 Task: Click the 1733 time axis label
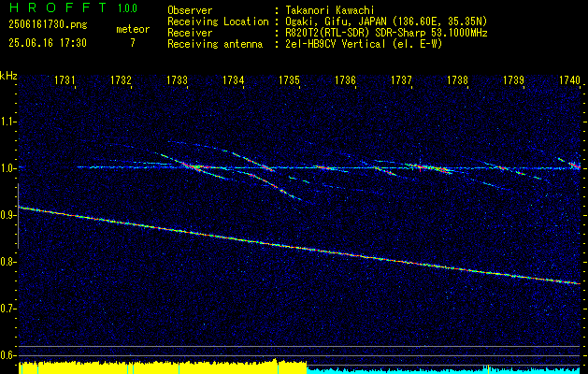(x=177, y=80)
